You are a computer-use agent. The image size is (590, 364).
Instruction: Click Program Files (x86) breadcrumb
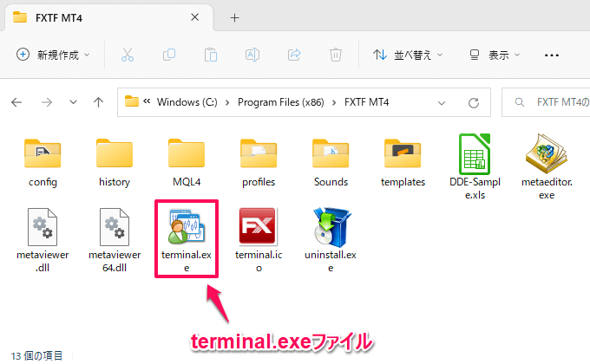coord(281,102)
